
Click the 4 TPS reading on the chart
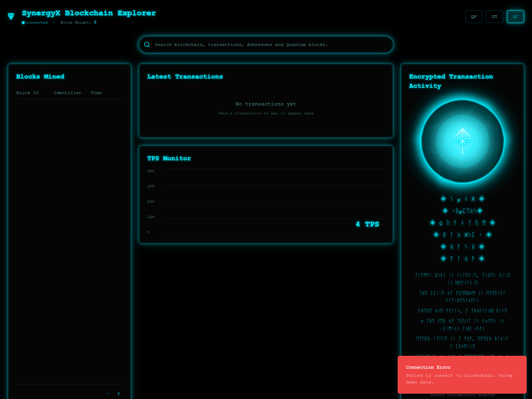click(367, 224)
